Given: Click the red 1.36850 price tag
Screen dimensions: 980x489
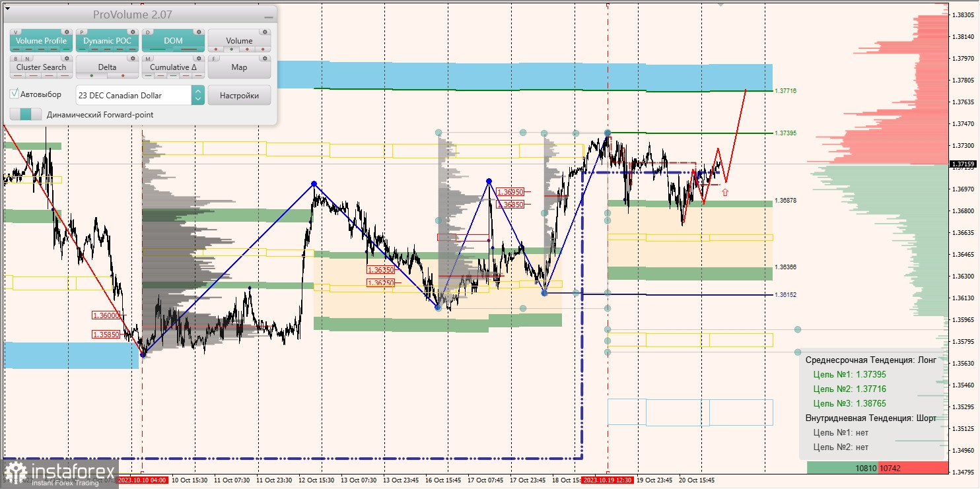Looking at the screenshot, I should 510,205.
